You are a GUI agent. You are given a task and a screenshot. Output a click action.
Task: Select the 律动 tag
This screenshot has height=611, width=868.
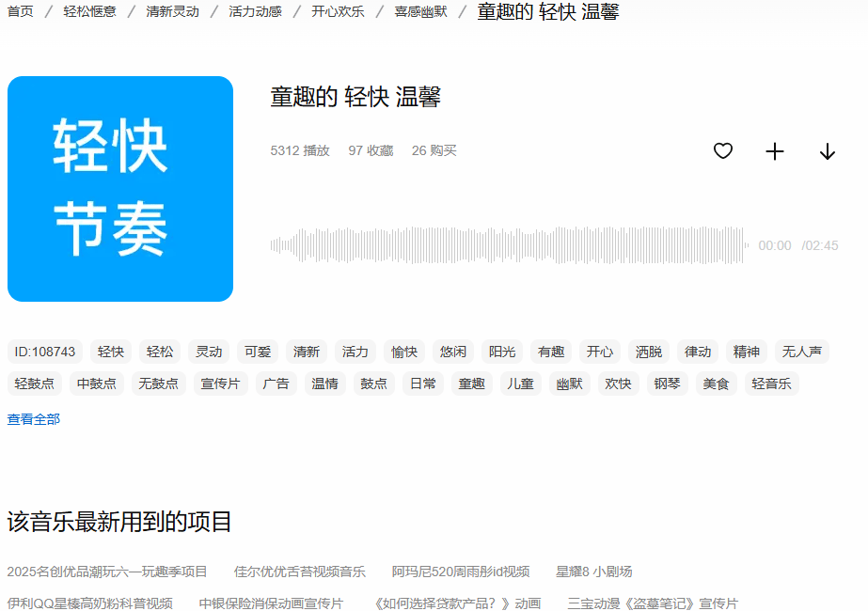[698, 352]
